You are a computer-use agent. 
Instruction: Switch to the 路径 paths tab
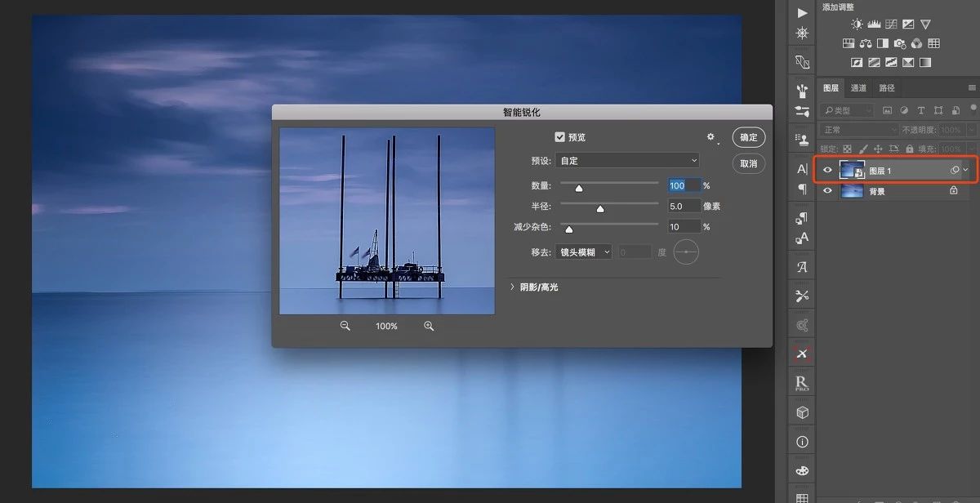coord(887,88)
